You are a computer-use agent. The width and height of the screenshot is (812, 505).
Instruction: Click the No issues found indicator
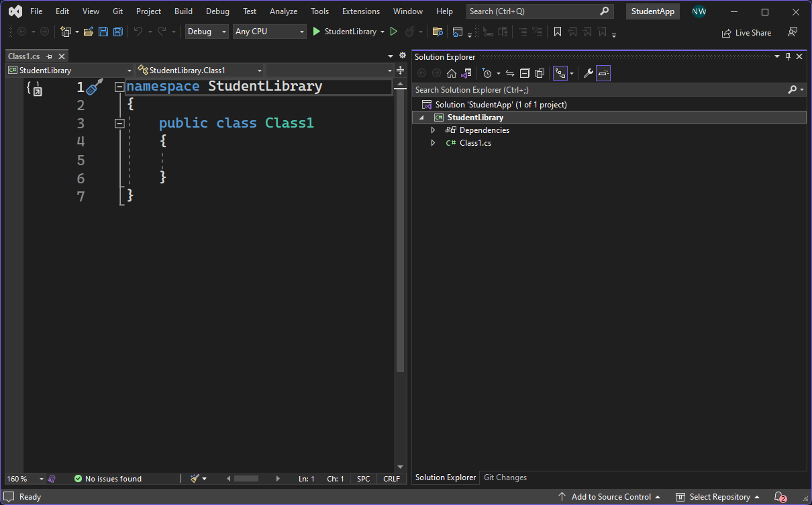(108, 479)
